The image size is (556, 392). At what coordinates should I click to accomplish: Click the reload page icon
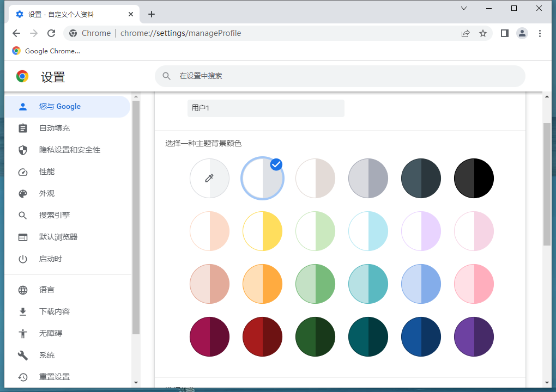coord(51,33)
